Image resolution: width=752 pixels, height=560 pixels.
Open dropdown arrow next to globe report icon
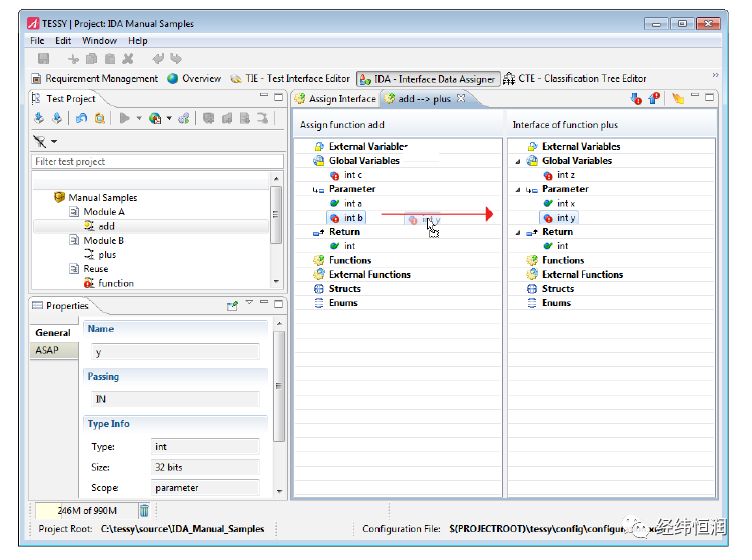(169, 118)
